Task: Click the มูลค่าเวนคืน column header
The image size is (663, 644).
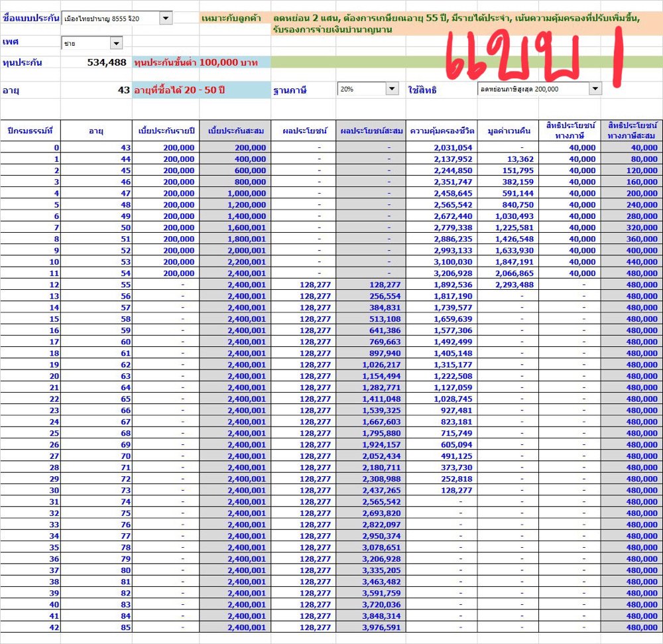Action: 507,131
